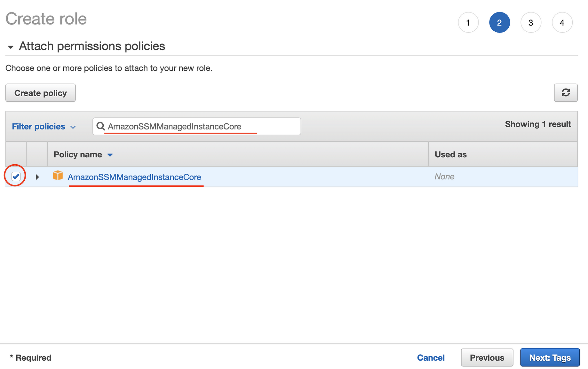Click the orange policy box icon
This screenshot has width=588, height=369.
(58, 176)
